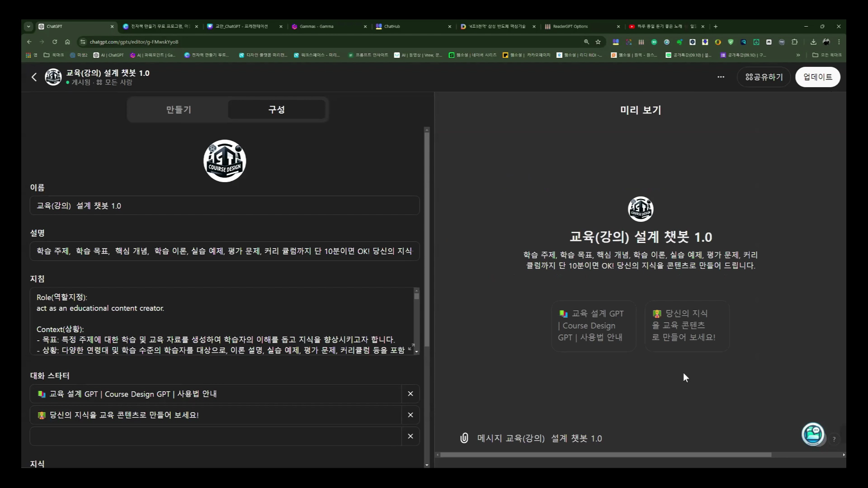Remove the first conversation starter with the X
This screenshot has height=488, width=868.
[410, 394]
